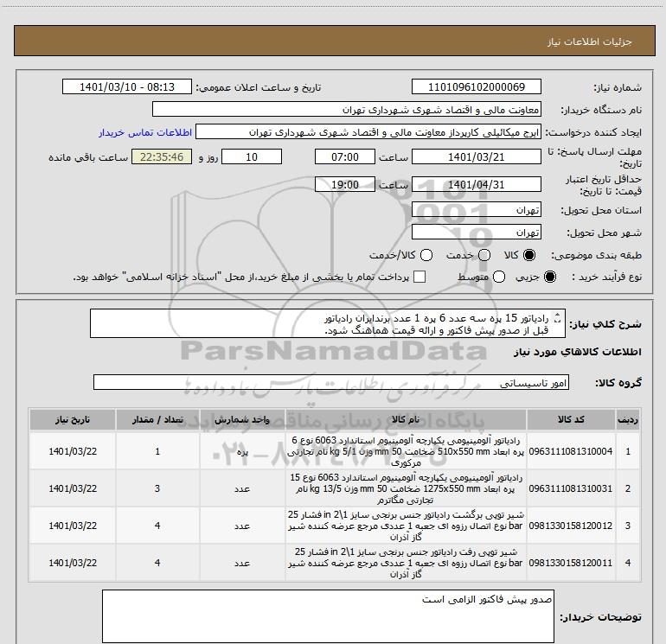
Task: Open the اطلاعات تماس خریدار link
Action: (145, 132)
